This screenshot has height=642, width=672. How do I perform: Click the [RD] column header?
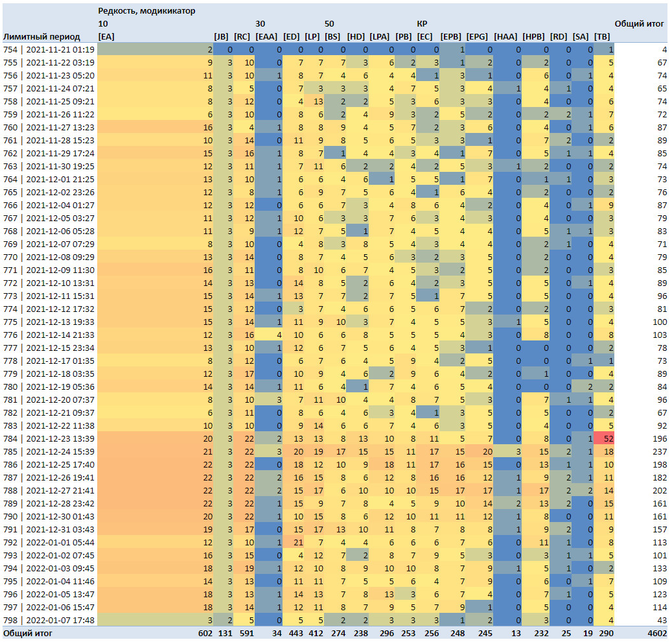(x=559, y=37)
